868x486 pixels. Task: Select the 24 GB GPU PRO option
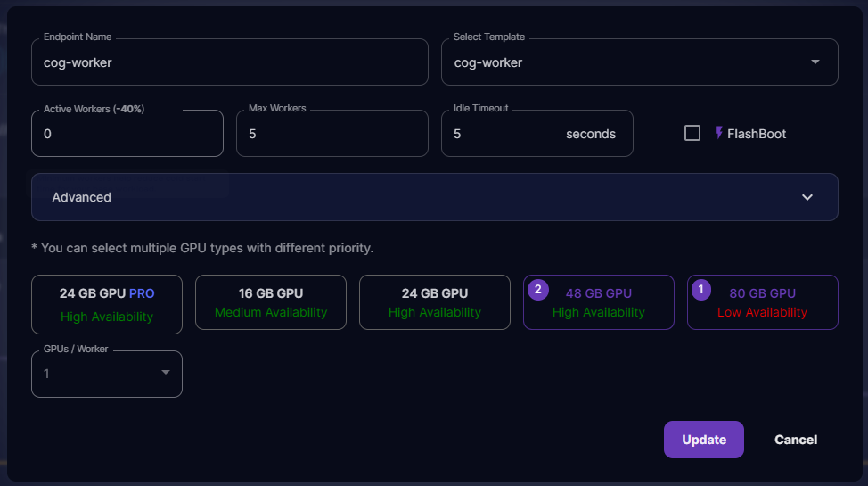pyautogui.click(x=107, y=303)
